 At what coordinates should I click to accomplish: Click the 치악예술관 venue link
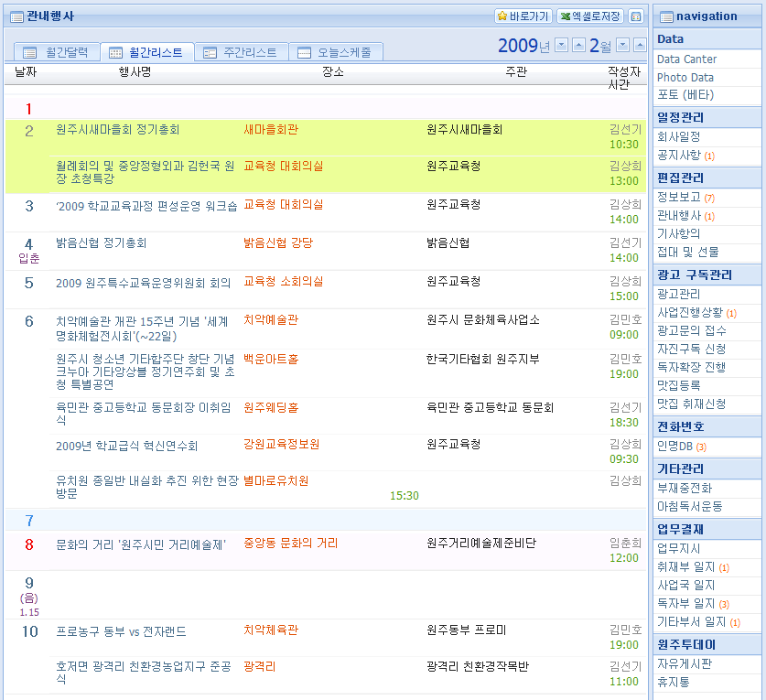[x=270, y=320]
